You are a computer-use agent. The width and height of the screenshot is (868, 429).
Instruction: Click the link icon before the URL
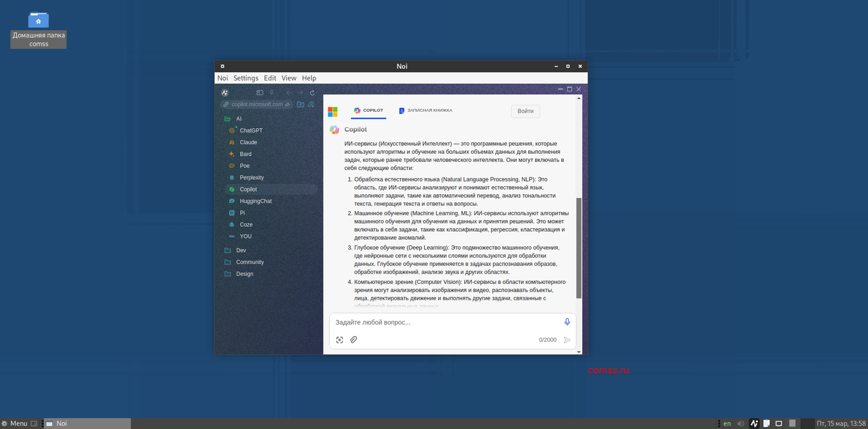(226, 105)
